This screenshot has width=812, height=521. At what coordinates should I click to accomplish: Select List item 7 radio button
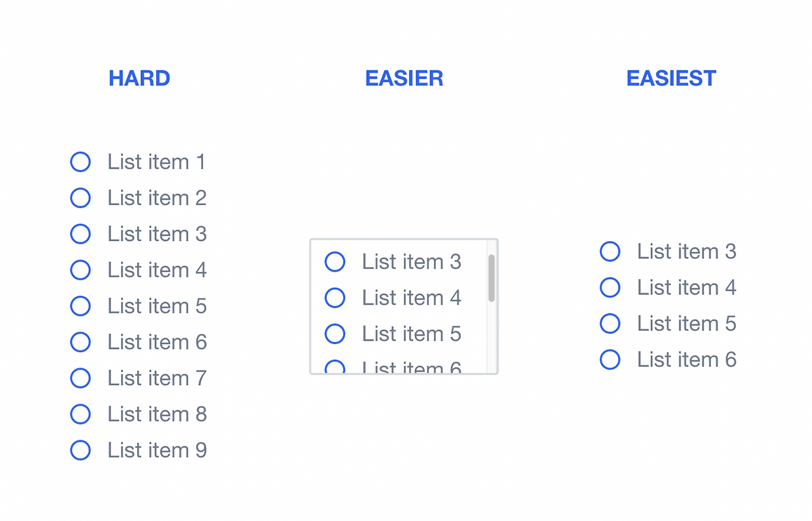coord(81,378)
